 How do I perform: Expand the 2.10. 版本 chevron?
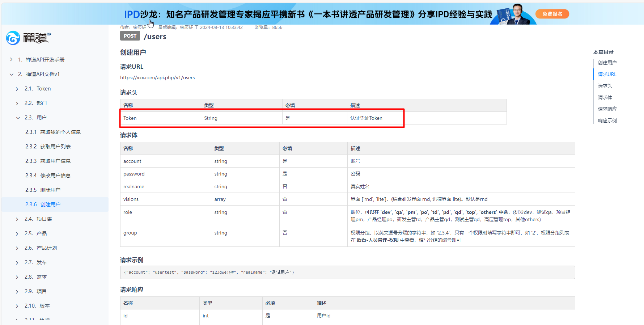[x=17, y=306]
